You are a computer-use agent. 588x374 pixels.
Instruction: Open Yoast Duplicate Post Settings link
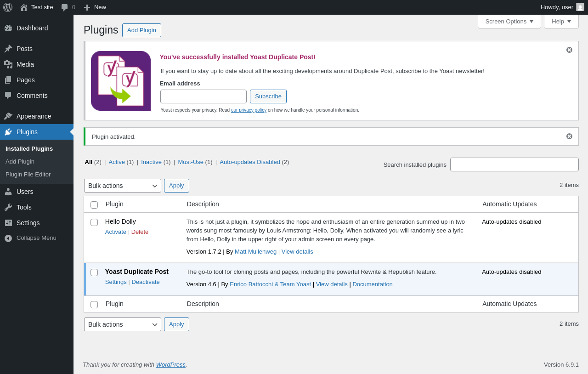[116, 282]
